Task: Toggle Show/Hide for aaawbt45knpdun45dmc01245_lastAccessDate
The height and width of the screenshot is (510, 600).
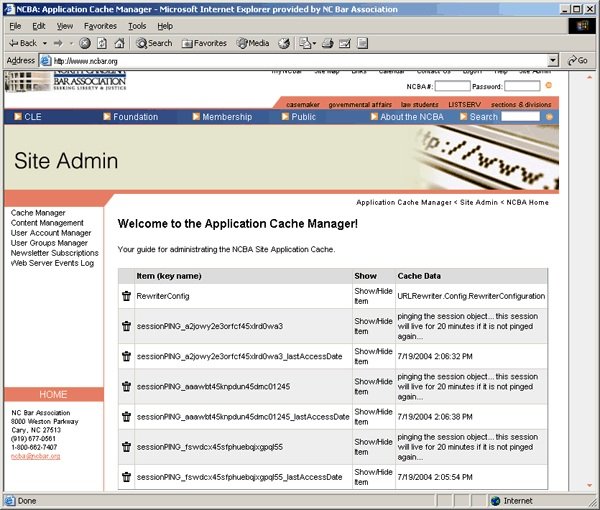Action: click(x=373, y=417)
